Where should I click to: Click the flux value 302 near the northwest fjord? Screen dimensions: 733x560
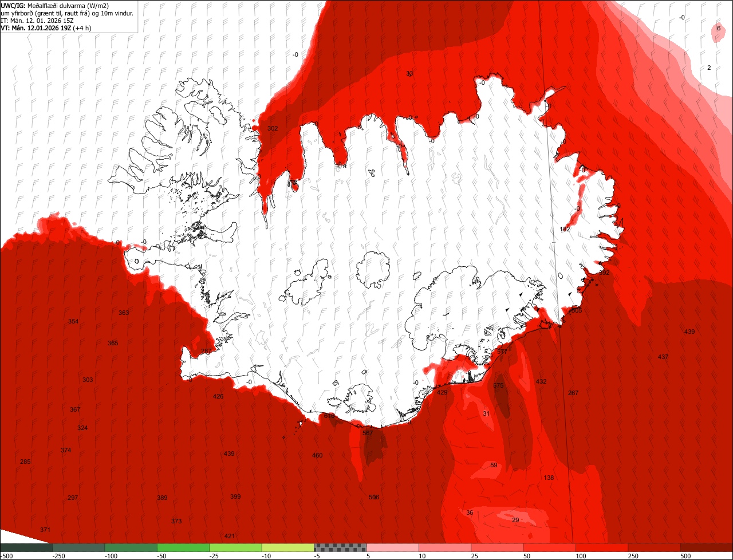pyautogui.click(x=273, y=128)
